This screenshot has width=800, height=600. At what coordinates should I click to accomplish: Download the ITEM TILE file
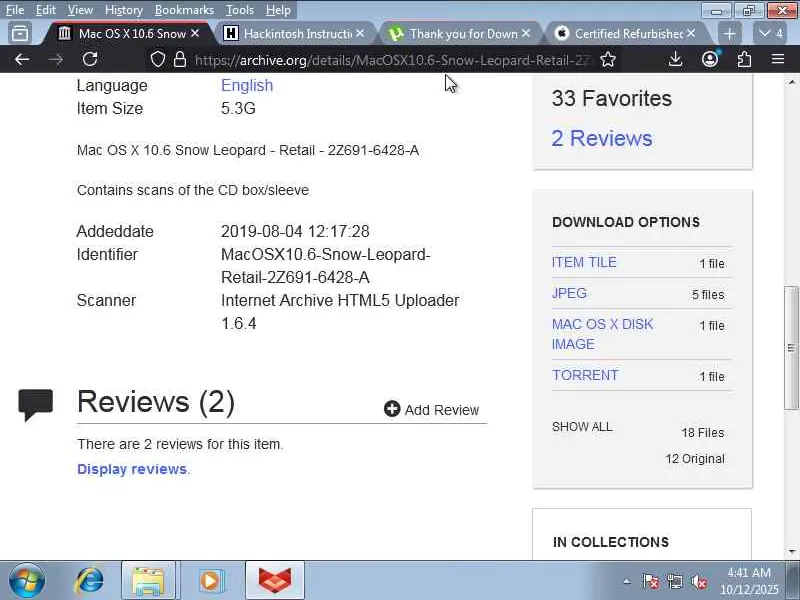click(x=584, y=262)
